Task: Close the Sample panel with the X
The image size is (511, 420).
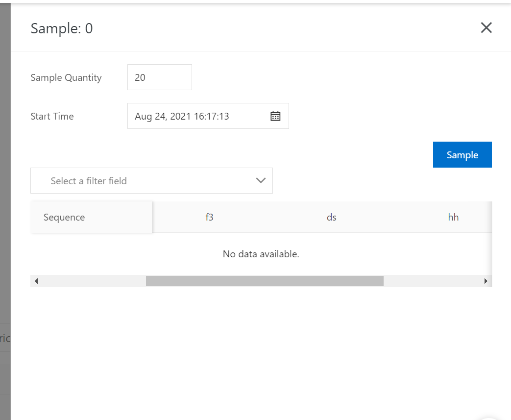Action: [486, 28]
